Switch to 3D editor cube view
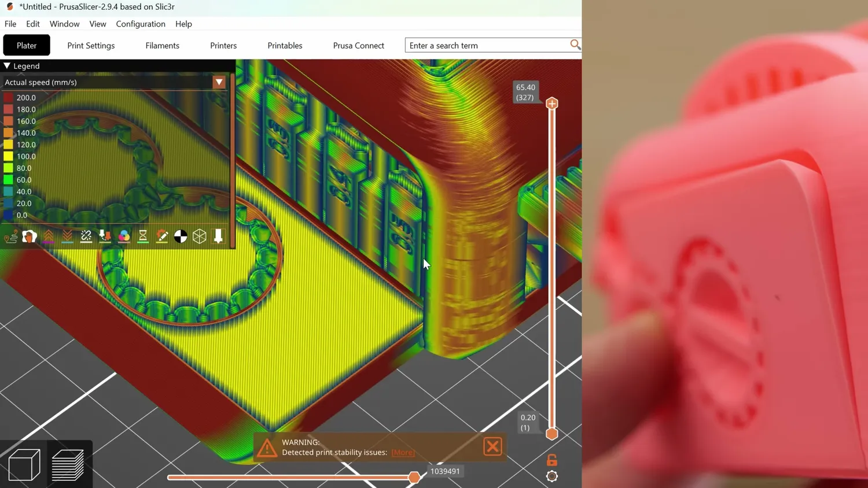Viewport: 868px width, 488px height. pos(24,464)
